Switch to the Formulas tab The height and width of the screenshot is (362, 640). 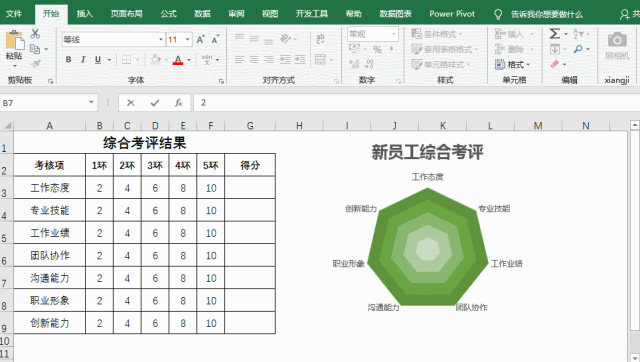point(168,14)
